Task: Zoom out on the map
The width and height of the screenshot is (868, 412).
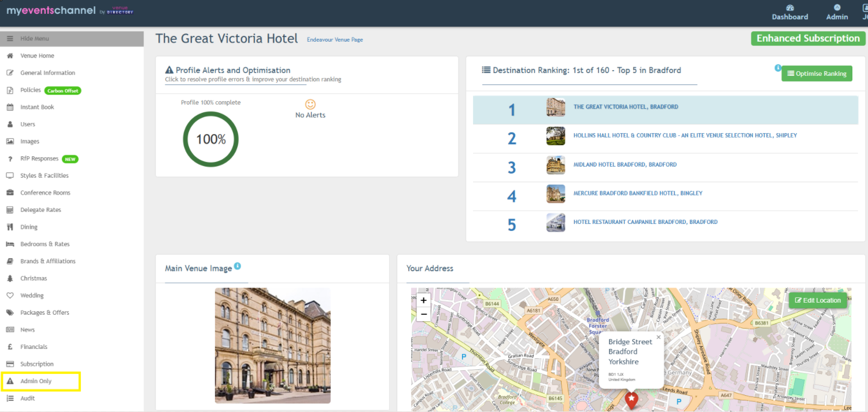Action: click(423, 314)
